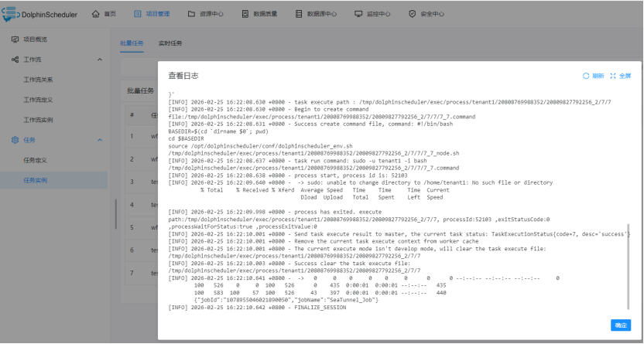Click the 数据质量 icon
This screenshot has width=644, height=344.
coord(245,14)
